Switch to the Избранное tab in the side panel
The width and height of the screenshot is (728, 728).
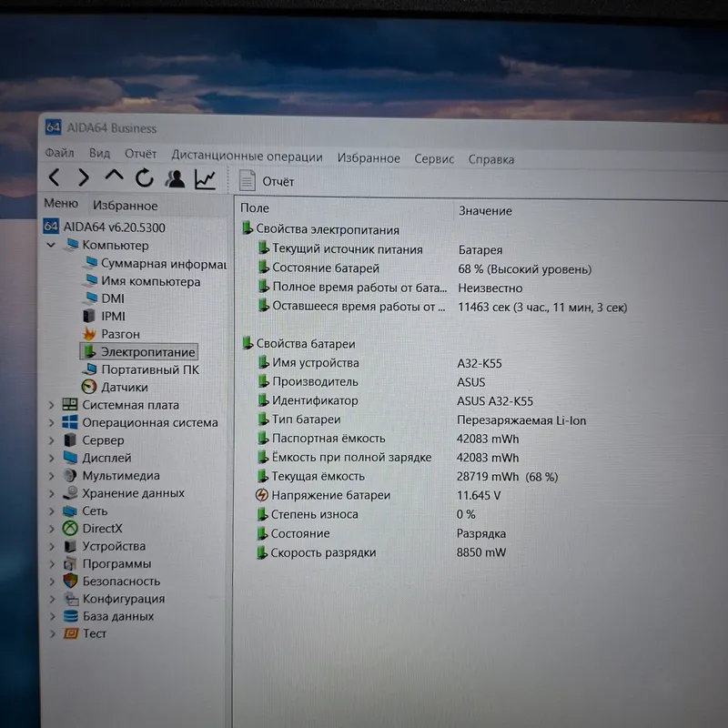125,206
